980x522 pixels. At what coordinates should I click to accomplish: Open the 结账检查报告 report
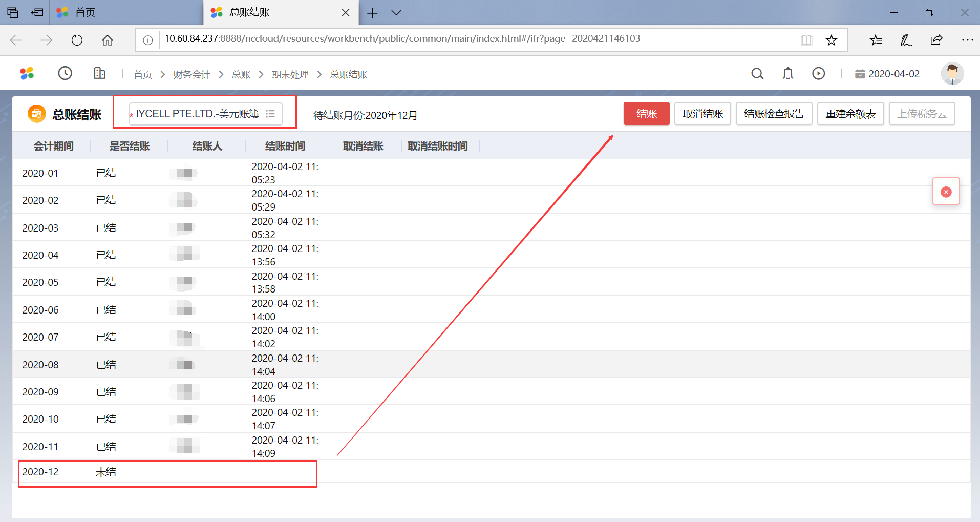774,114
